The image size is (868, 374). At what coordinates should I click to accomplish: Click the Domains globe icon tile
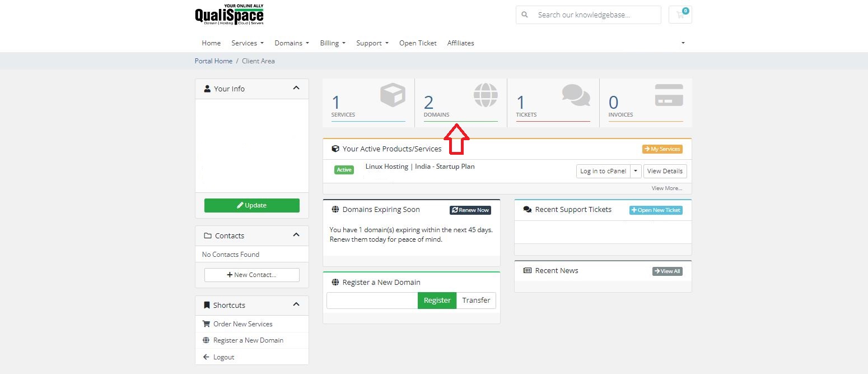pyautogui.click(x=485, y=95)
